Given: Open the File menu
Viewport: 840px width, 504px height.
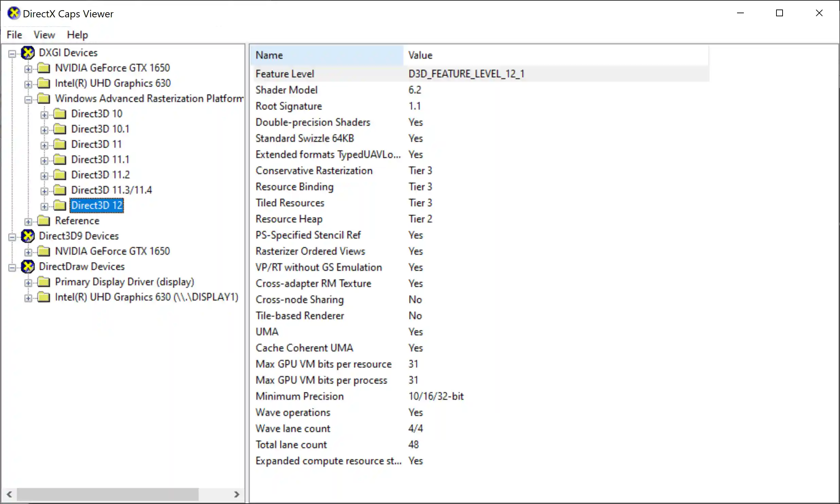Looking at the screenshot, I should [14, 35].
